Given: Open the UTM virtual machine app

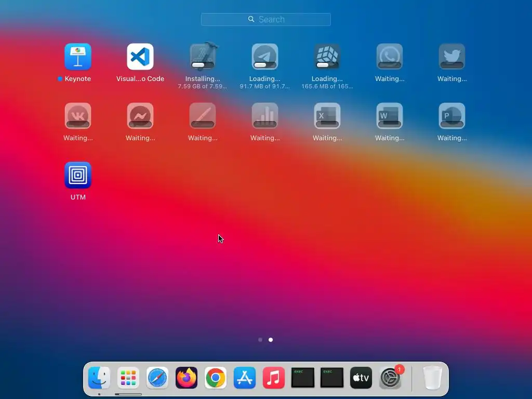Looking at the screenshot, I should (x=78, y=175).
